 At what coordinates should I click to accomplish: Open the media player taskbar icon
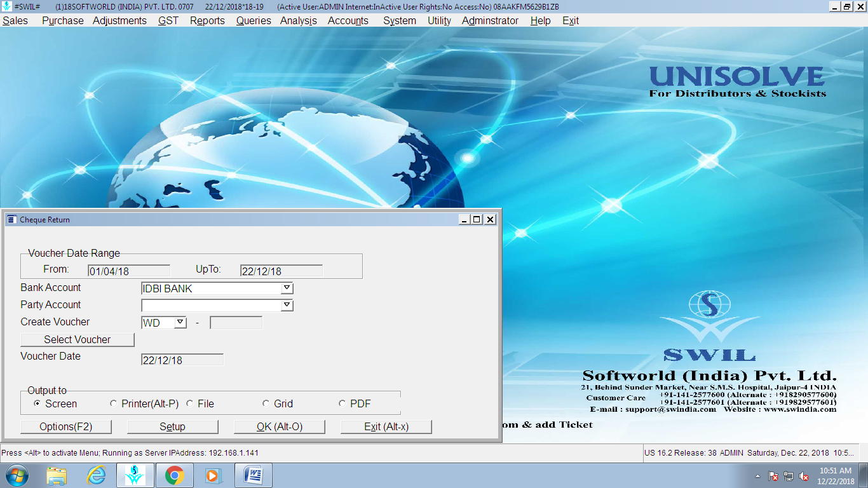pos(213,475)
